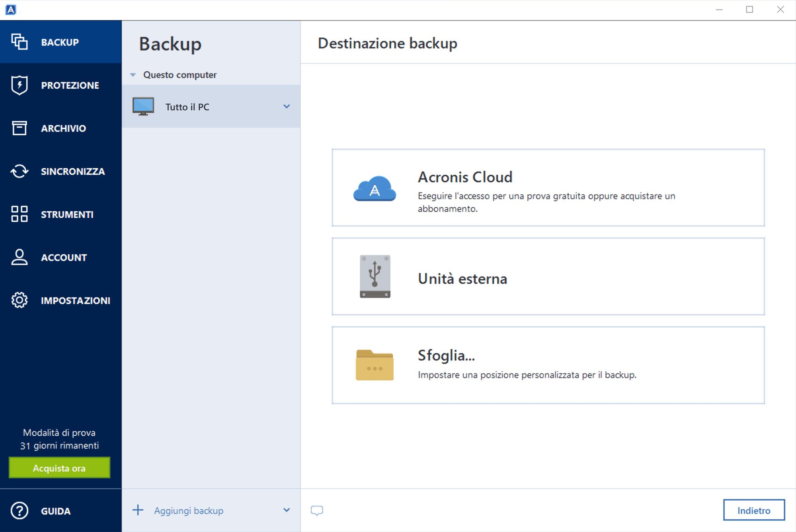The image size is (796, 532).
Task: Click the plus sign for Aggiungi backup
Action: (x=138, y=510)
